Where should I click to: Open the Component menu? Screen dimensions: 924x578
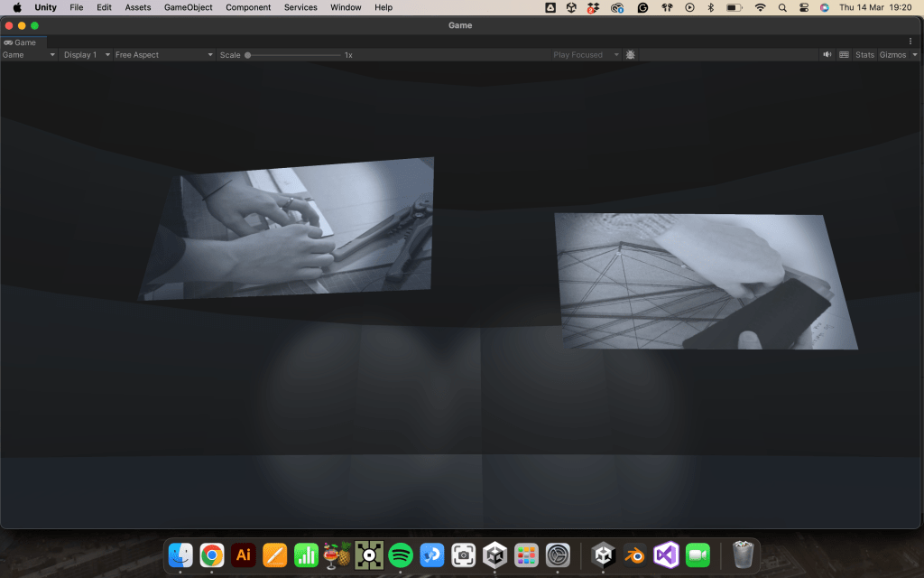point(248,7)
